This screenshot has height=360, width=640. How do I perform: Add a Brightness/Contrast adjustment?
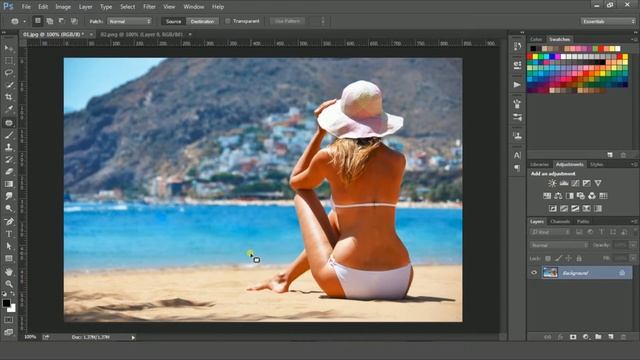click(552, 183)
